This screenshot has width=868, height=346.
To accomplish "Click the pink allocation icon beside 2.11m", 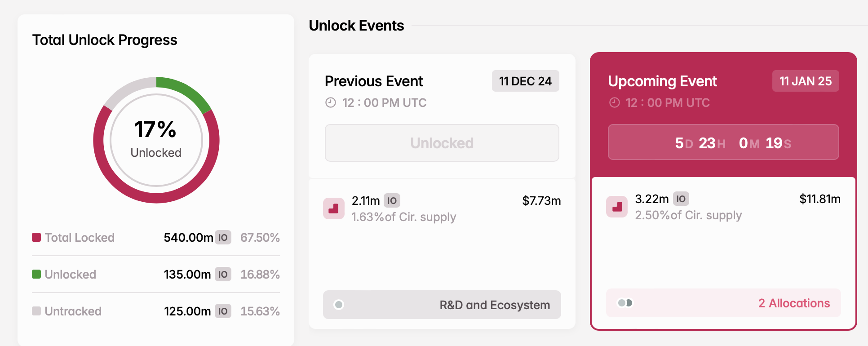I will (334, 208).
